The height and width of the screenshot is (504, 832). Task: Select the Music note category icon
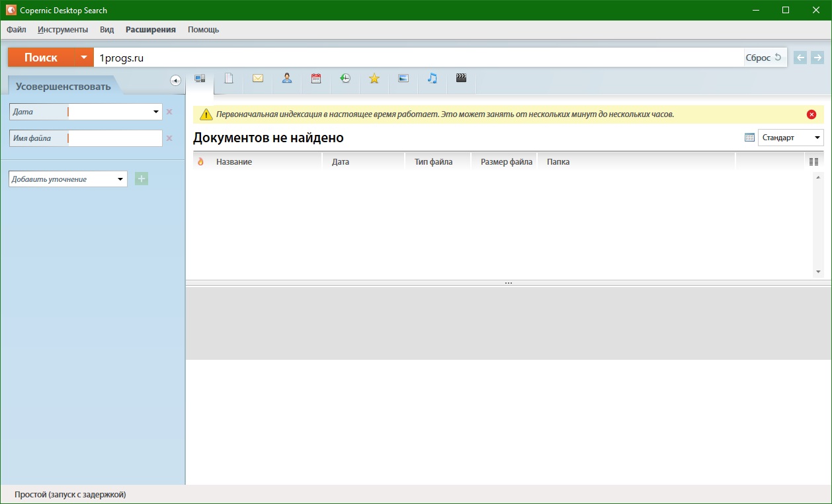click(433, 78)
